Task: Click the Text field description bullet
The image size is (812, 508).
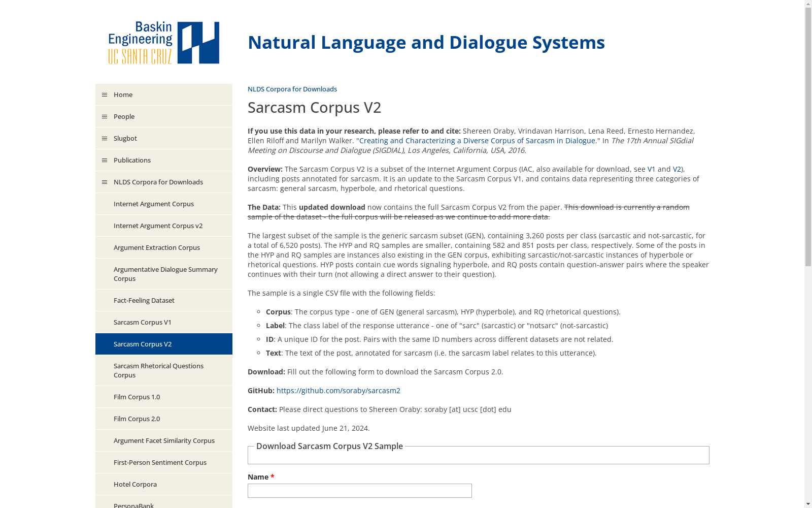Action: (x=431, y=353)
